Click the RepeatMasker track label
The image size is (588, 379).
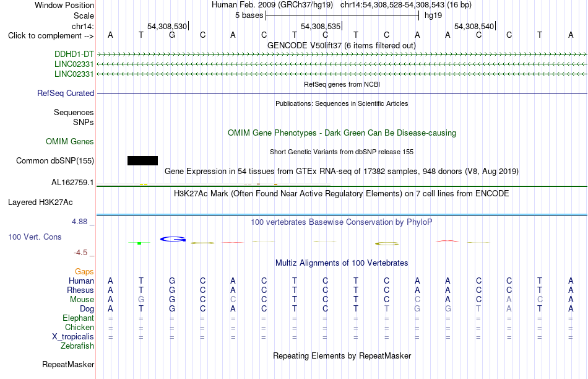[68, 364]
